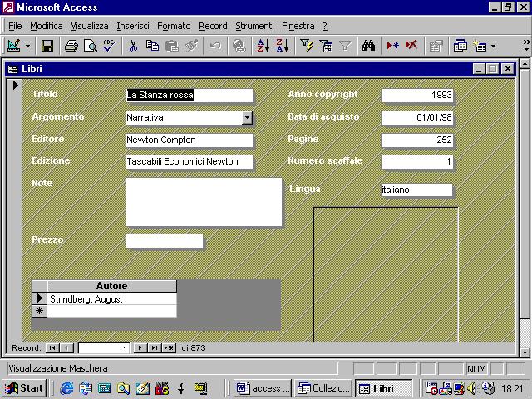This screenshot has width=532, height=399.
Task: Click the Lingua field italiano
Action: click(x=417, y=190)
